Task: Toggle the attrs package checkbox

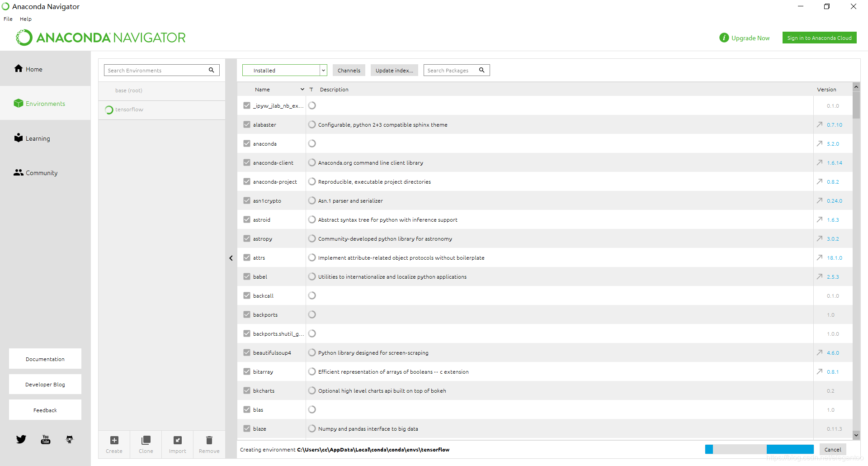Action: coord(247,257)
